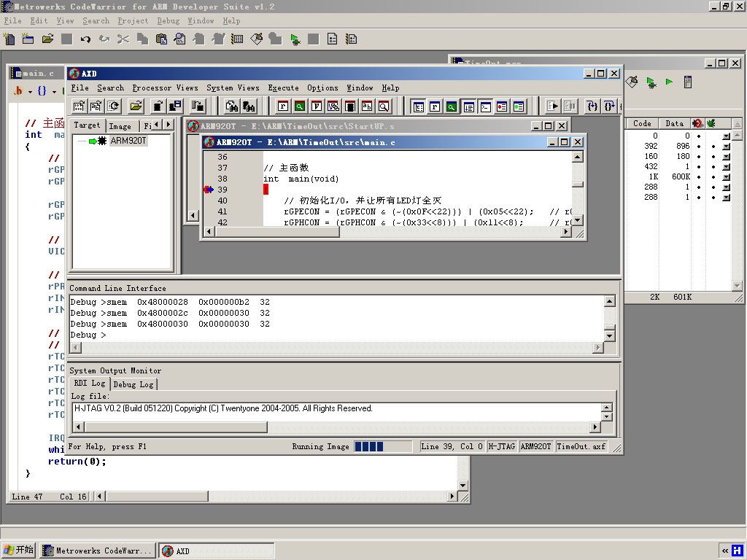747x560 pixels.
Task: Click the Go execute icon in AXD
Action: [x=553, y=106]
